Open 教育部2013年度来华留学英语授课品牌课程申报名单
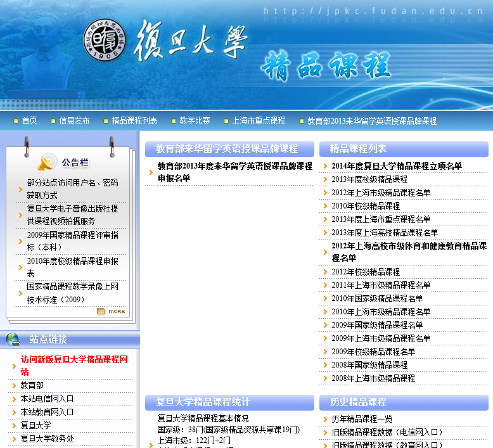Image resolution: width=493 pixels, height=448 pixels. pos(235,172)
